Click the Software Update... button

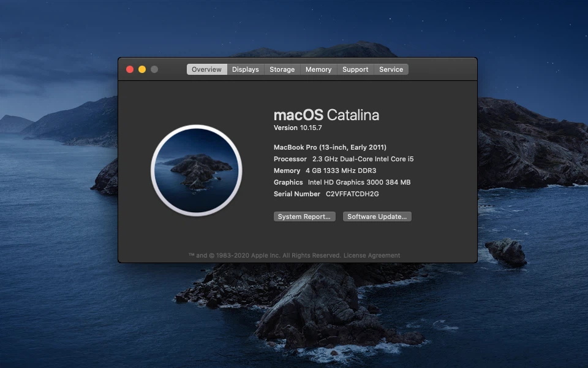tap(377, 217)
